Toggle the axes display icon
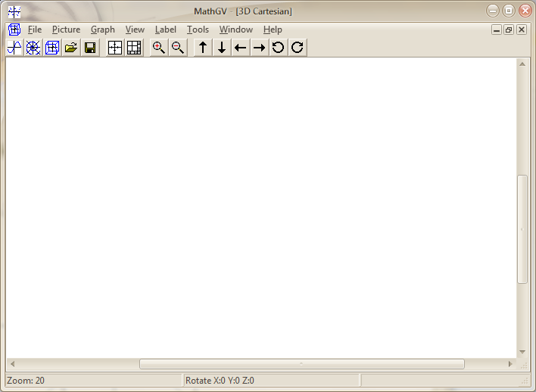 [115, 48]
